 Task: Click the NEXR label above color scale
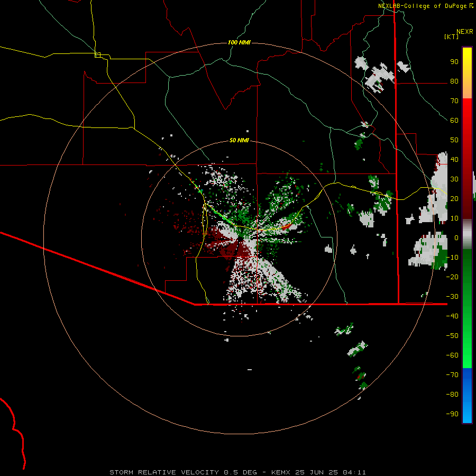click(x=465, y=32)
